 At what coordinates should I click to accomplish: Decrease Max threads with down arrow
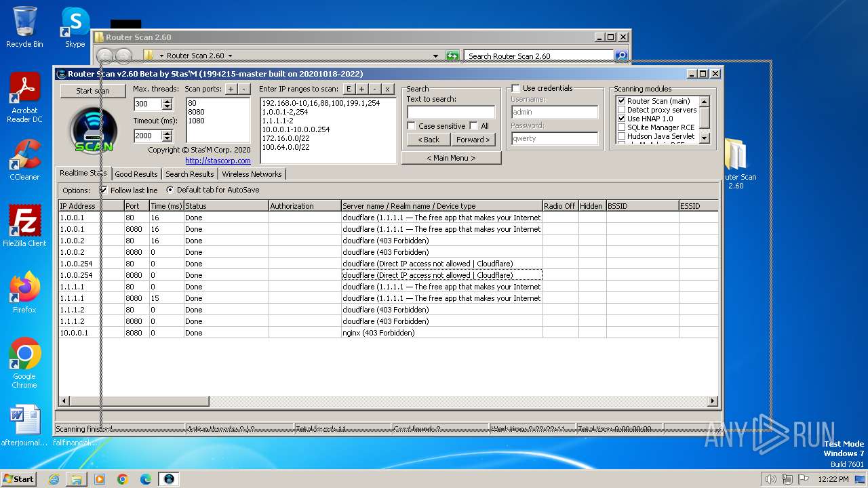167,107
